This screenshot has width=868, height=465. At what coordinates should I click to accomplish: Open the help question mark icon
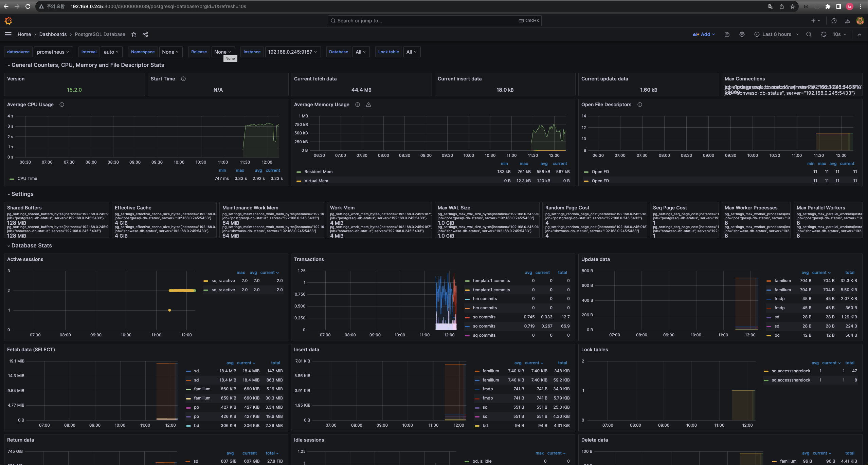click(834, 21)
